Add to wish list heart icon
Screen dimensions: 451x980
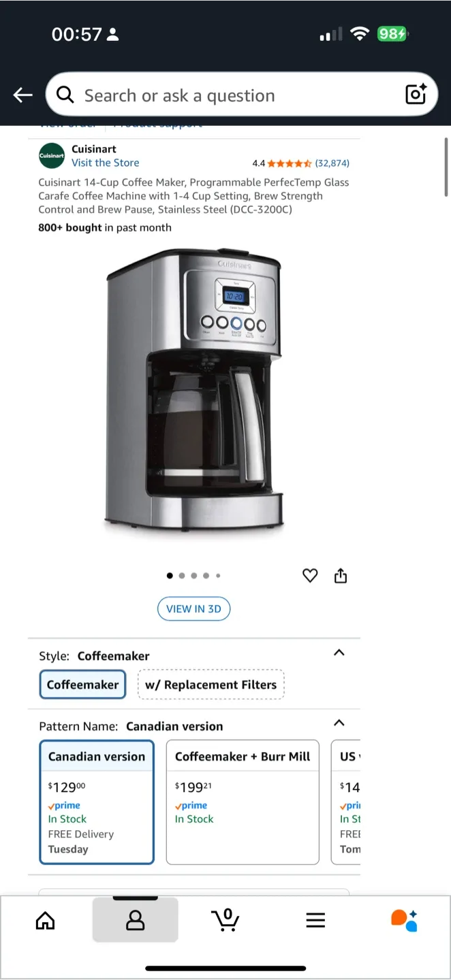[310, 576]
